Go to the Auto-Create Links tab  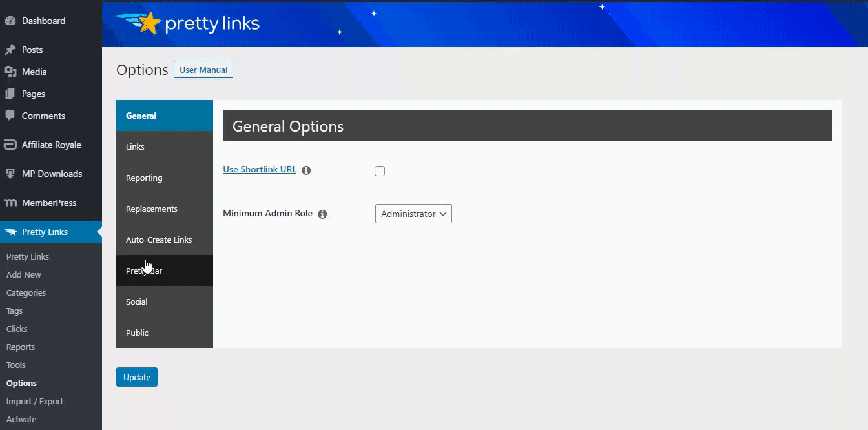pos(159,240)
